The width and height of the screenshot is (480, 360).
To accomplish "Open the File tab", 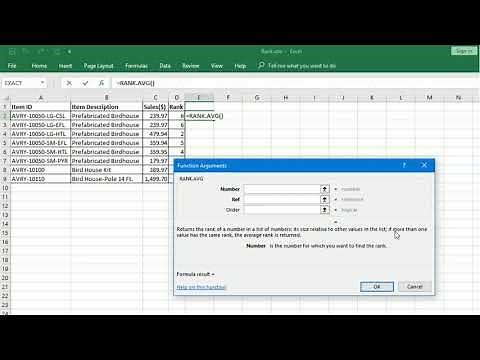I will pos(12,66).
